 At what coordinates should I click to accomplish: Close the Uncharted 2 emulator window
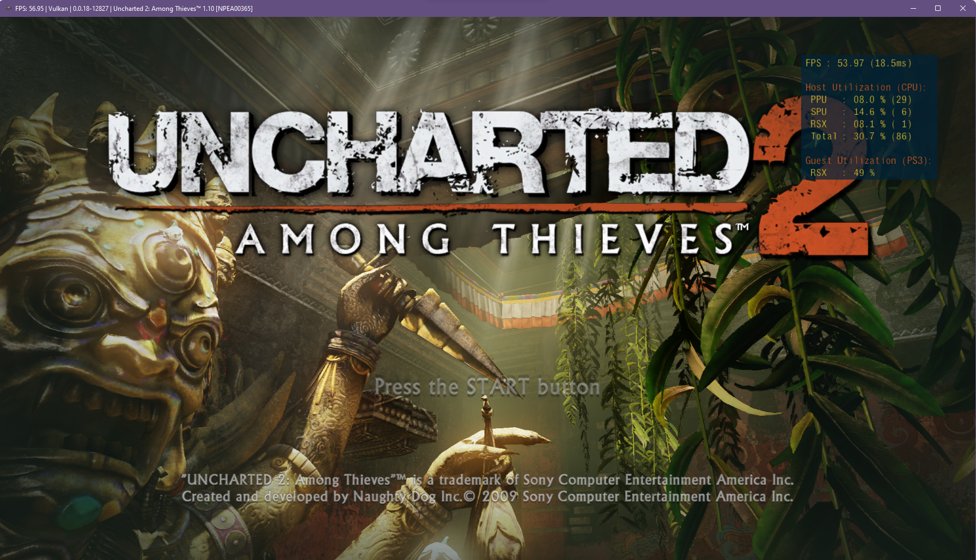(x=963, y=8)
